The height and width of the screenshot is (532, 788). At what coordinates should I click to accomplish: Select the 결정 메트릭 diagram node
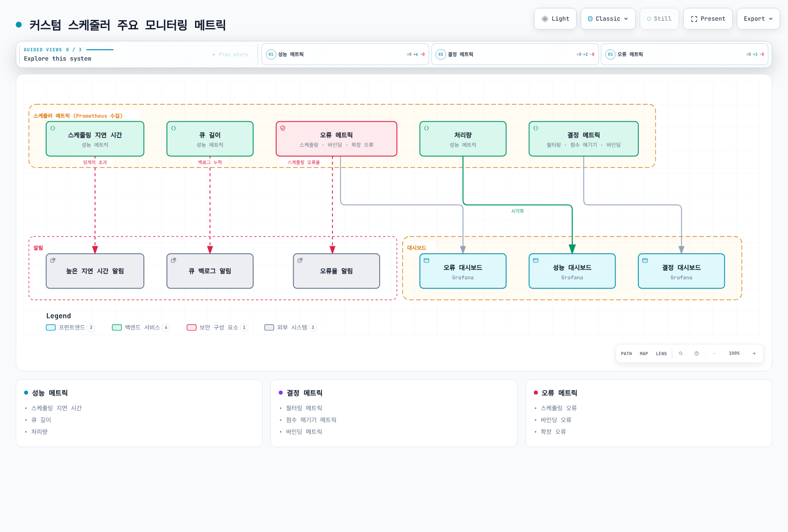tap(584, 139)
